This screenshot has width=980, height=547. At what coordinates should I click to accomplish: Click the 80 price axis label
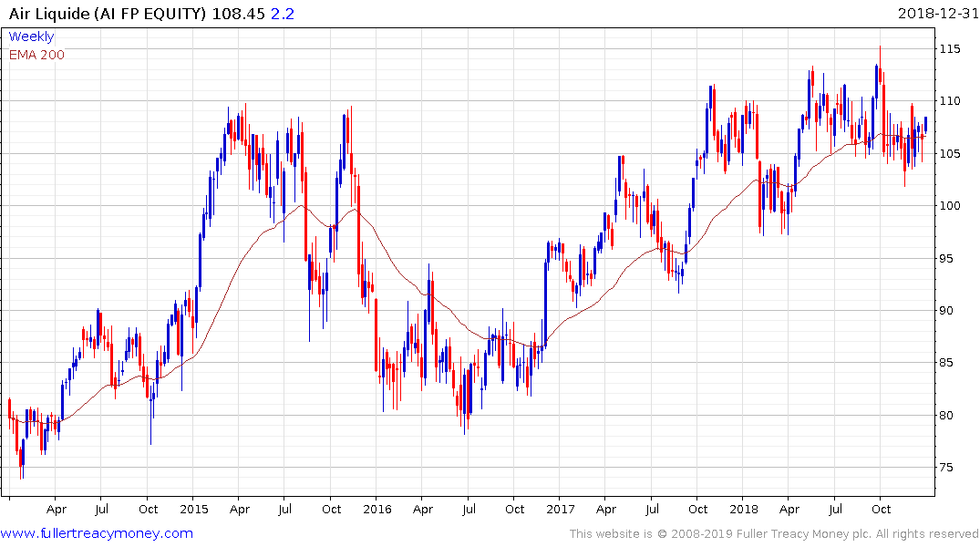tap(946, 415)
